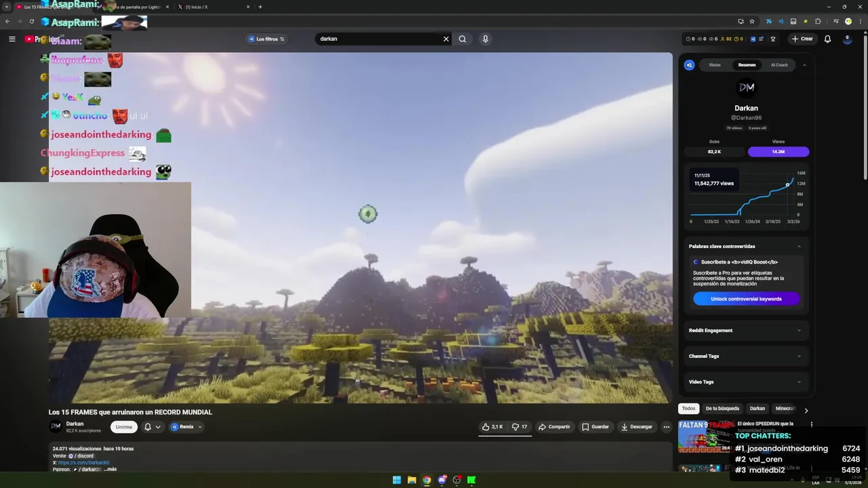Open the Windows Start menu

point(397,480)
